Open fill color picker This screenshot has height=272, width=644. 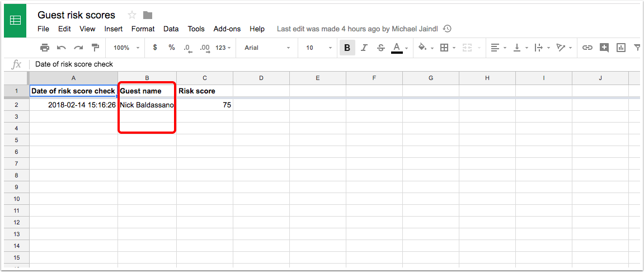pyautogui.click(x=422, y=48)
